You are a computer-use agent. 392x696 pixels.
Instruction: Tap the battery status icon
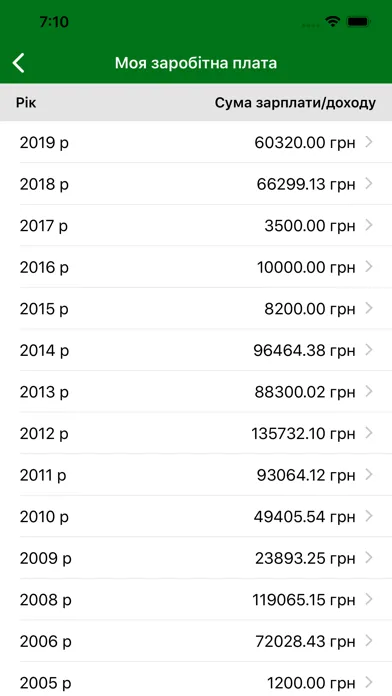(359, 21)
